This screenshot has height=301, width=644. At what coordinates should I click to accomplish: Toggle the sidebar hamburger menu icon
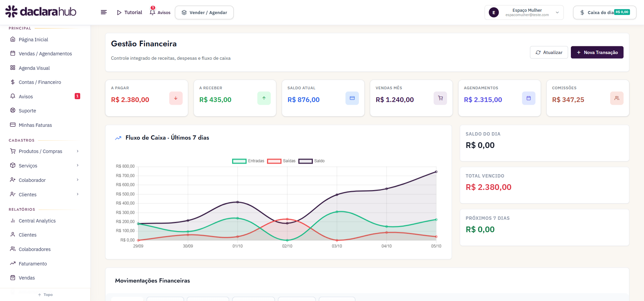[x=104, y=12]
